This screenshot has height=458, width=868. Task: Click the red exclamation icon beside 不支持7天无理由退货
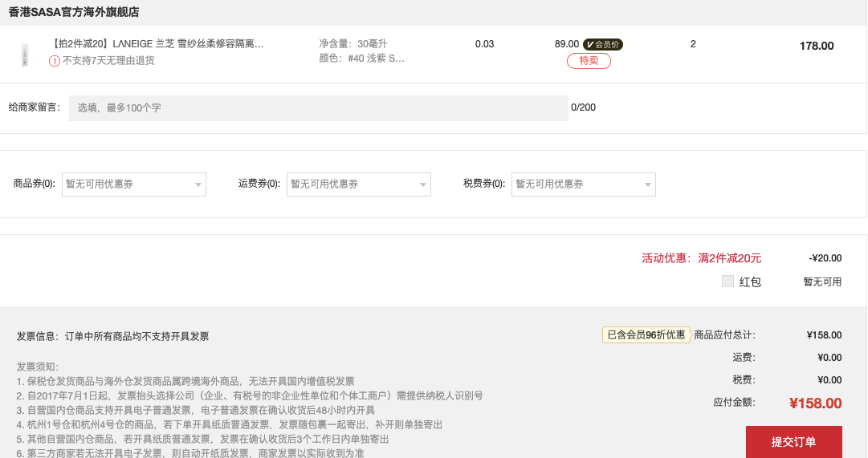click(55, 61)
